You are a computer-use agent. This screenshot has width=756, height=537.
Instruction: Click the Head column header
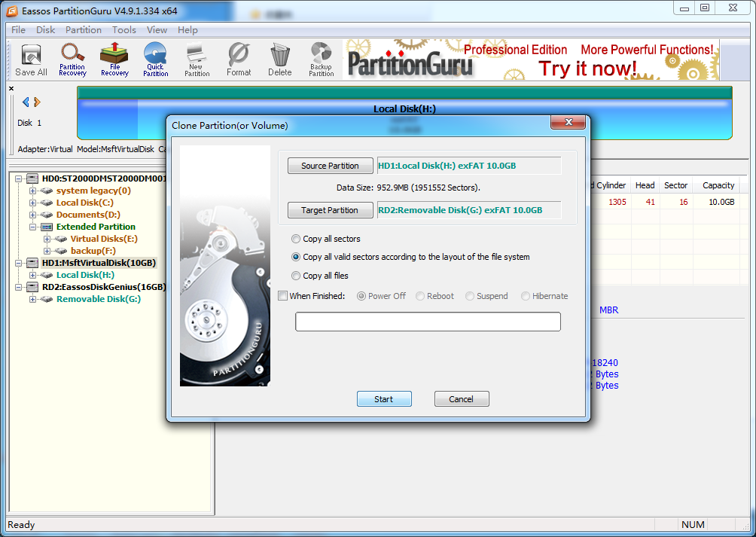pos(645,185)
